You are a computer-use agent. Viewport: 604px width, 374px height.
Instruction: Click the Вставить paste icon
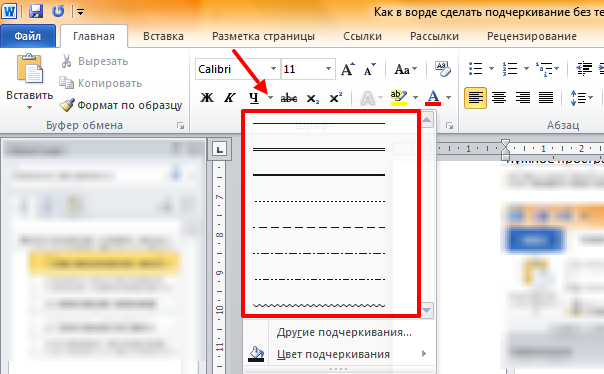[30, 69]
